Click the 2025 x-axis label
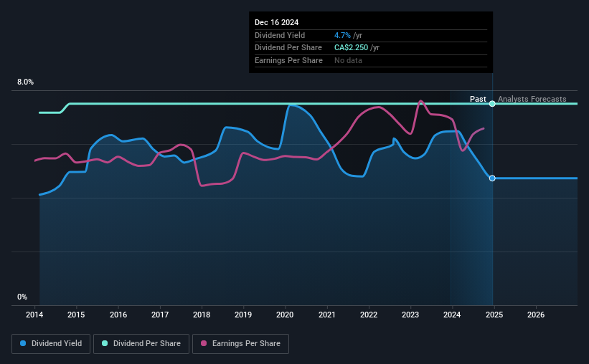Viewport: 589px width, 364px height. [494, 315]
